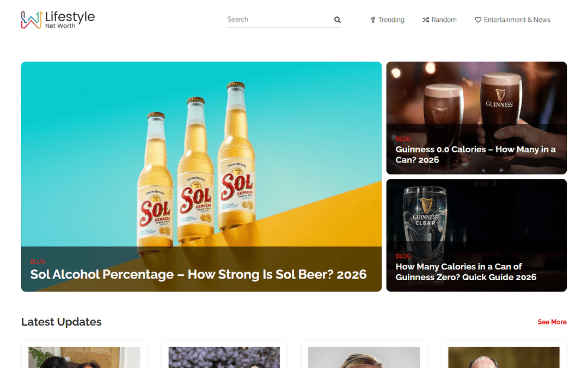Click the Latest Updates heading
The width and height of the screenshot is (588, 368).
coord(62,322)
